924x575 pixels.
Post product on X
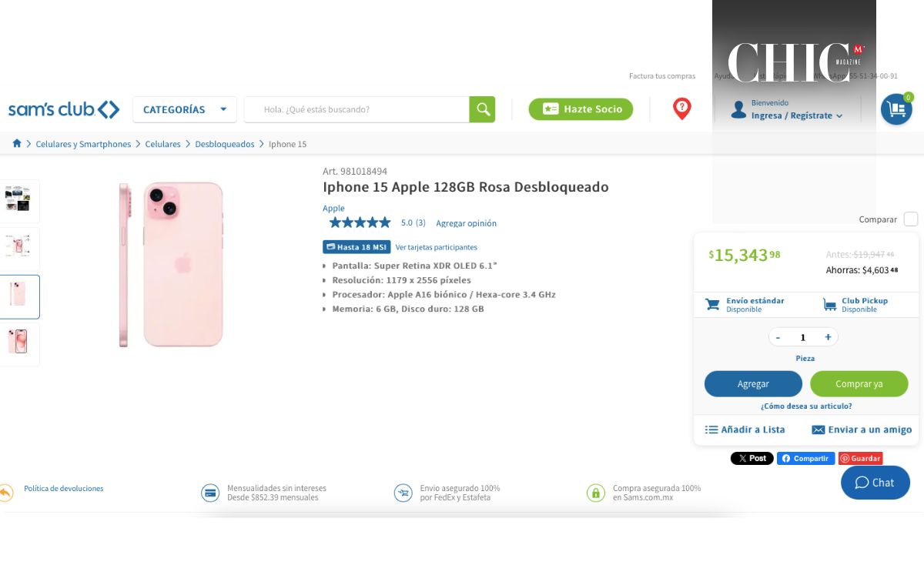tap(752, 458)
